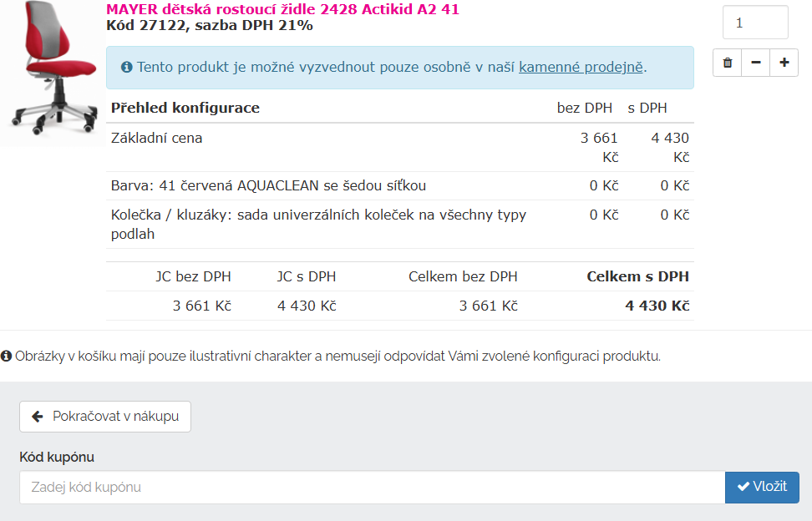The height and width of the screenshot is (521, 812).
Task: Click info icon beside illustrative images note
Action: pos(7,357)
